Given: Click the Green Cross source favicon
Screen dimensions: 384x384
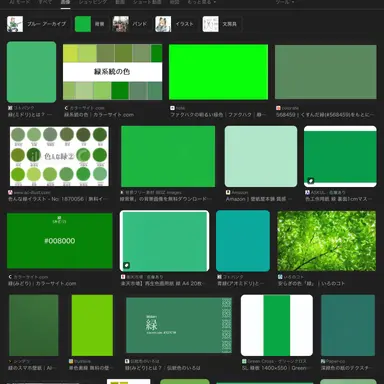Looking at the screenshot, I should click(x=244, y=361).
